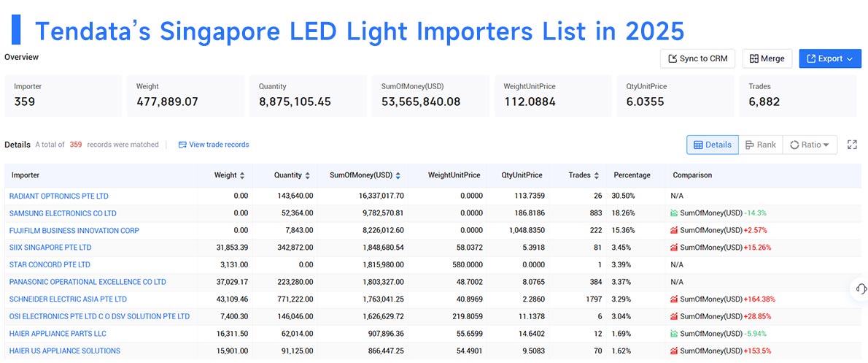Click the 1797 trades cell
The image size is (868, 363).
594,299
